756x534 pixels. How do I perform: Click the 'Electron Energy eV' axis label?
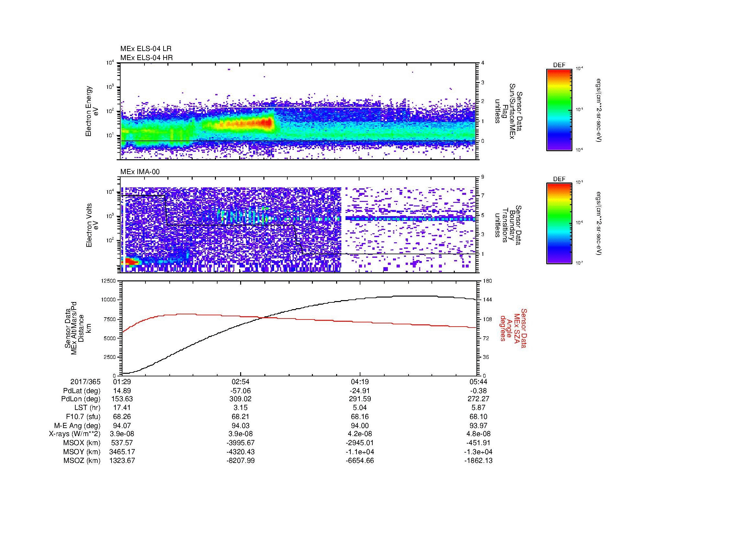[92, 111]
